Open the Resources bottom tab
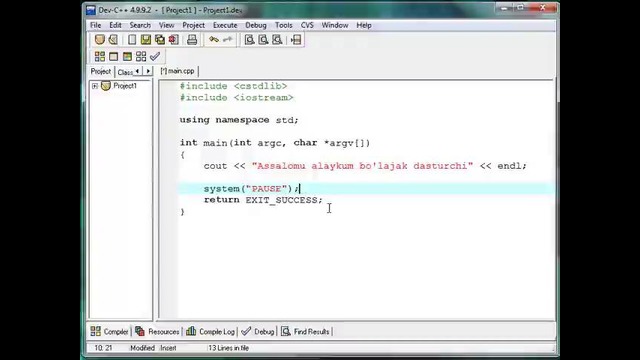Screen dimensions: 640x360 pyautogui.click(x=157, y=331)
